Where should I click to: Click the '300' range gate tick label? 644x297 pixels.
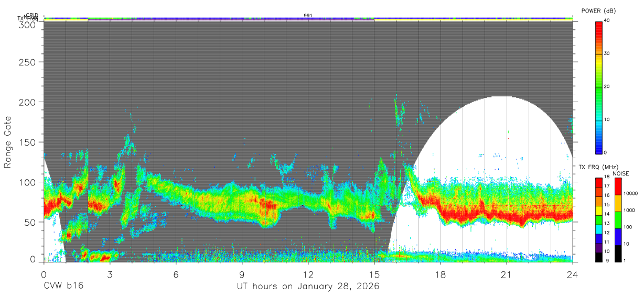point(27,24)
